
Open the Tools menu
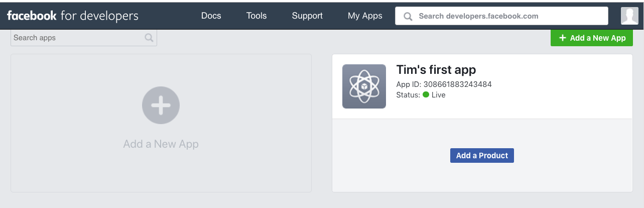click(256, 16)
